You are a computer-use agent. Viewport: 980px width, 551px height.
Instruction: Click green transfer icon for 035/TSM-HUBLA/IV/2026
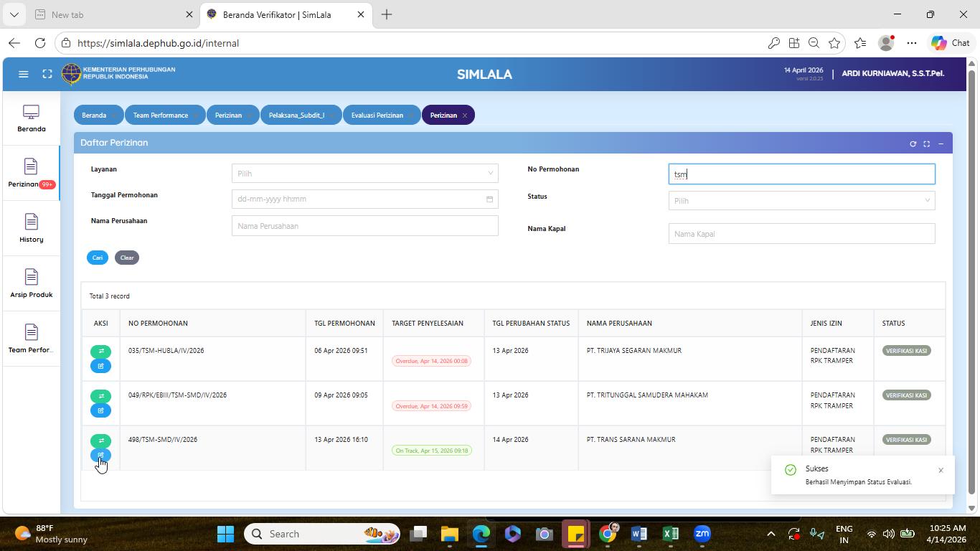click(x=100, y=352)
